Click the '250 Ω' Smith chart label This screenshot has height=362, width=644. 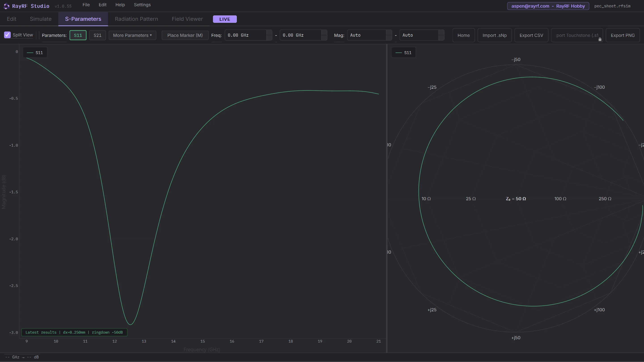(x=605, y=199)
